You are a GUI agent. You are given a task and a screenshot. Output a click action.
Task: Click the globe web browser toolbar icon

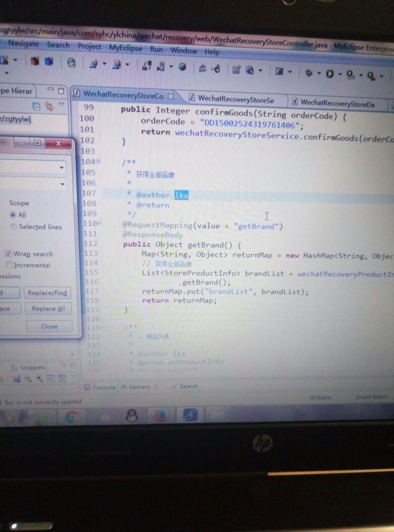[182, 67]
